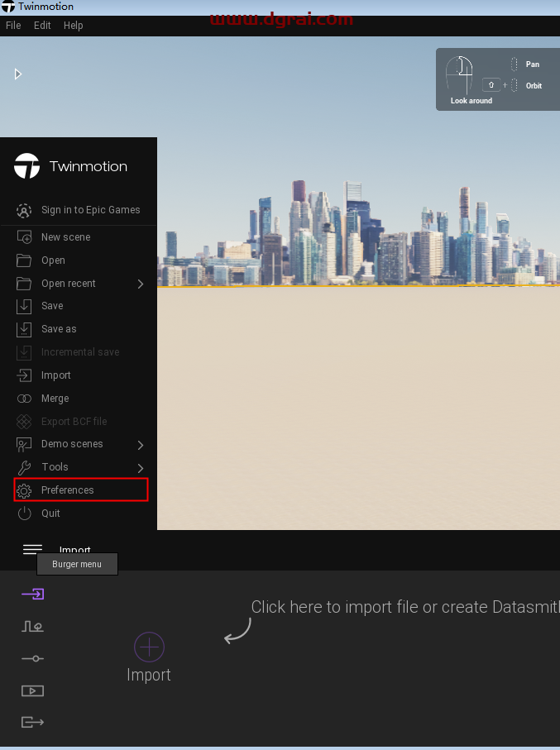The image size is (560, 750).
Task: Click the Open recent folder icon
Action: click(x=24, y=284)
